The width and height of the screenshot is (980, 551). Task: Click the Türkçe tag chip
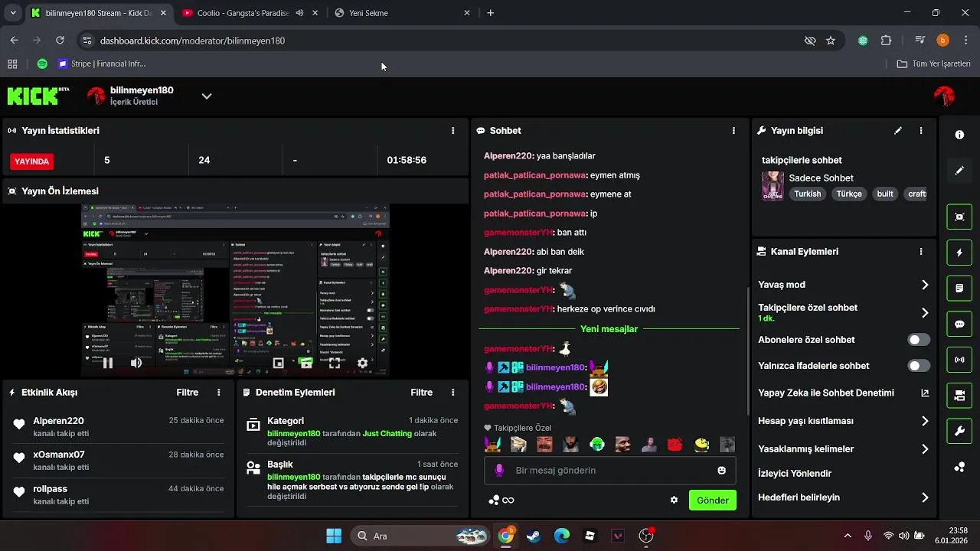pos(849,194)
